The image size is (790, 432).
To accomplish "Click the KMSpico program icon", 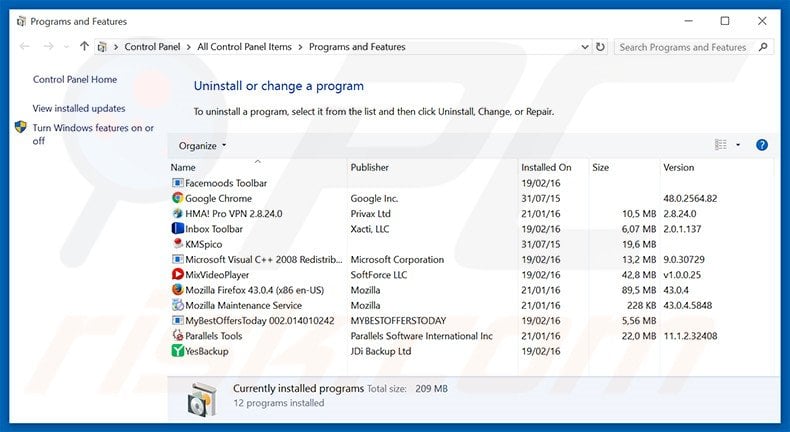I will point(177,244).
